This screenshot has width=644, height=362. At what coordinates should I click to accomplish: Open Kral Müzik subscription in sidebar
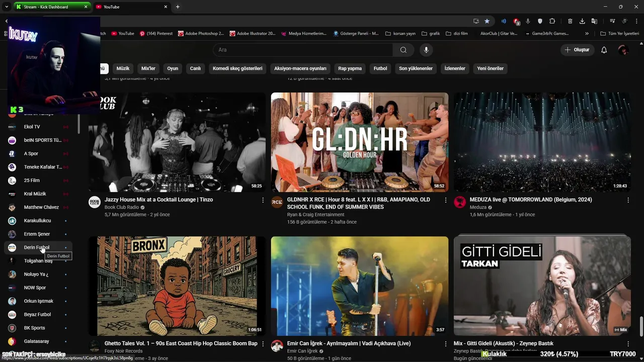[38, 194]
